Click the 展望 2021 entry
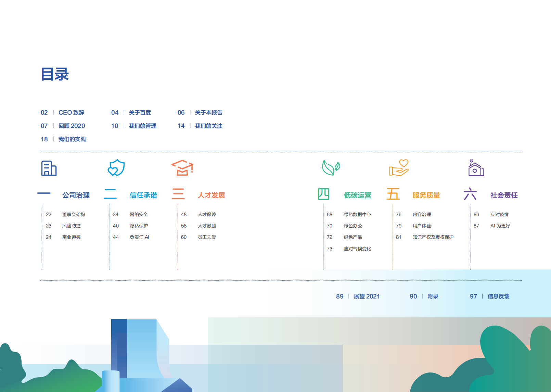This screenshot has height=392, width=551. coord(368,296)
